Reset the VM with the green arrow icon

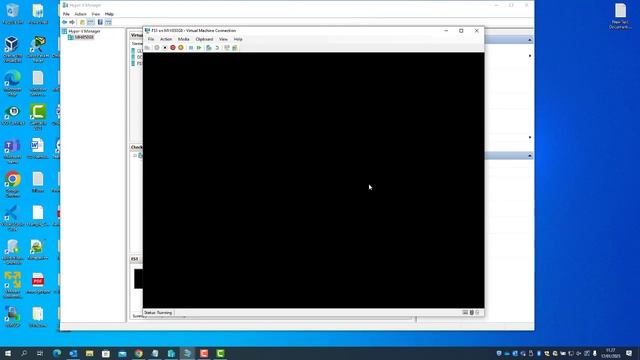199,48
